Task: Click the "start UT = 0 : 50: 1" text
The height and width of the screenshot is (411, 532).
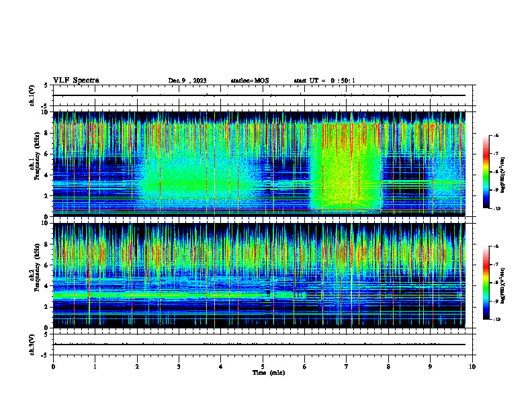Action: 324,81
